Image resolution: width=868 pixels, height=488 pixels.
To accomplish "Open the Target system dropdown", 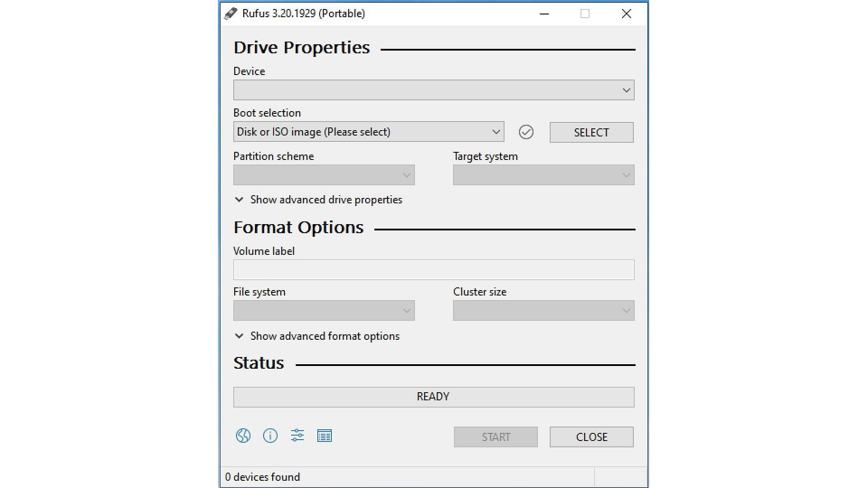I will pos(543,175).
